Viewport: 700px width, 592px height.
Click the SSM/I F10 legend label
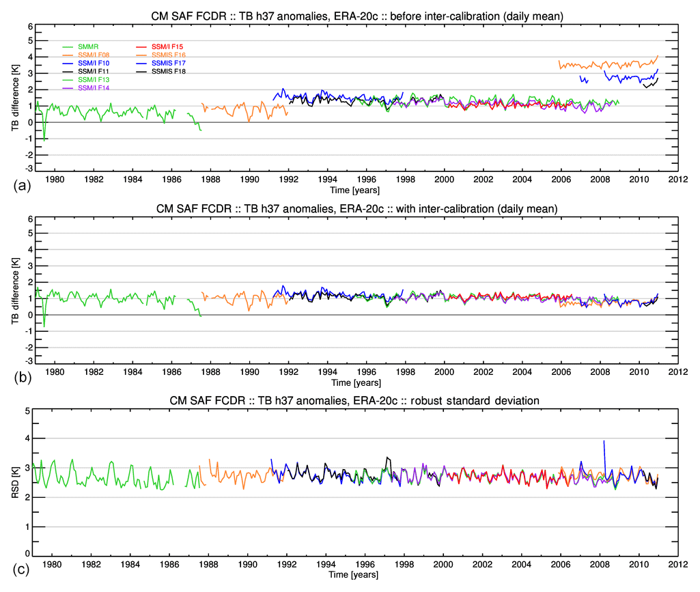tap(94, 63)
